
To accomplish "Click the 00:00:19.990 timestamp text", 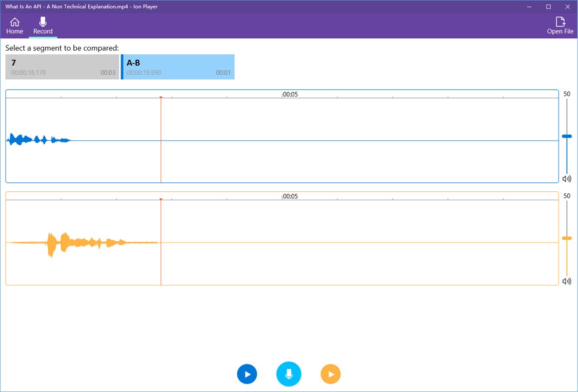I will [144, 73].
